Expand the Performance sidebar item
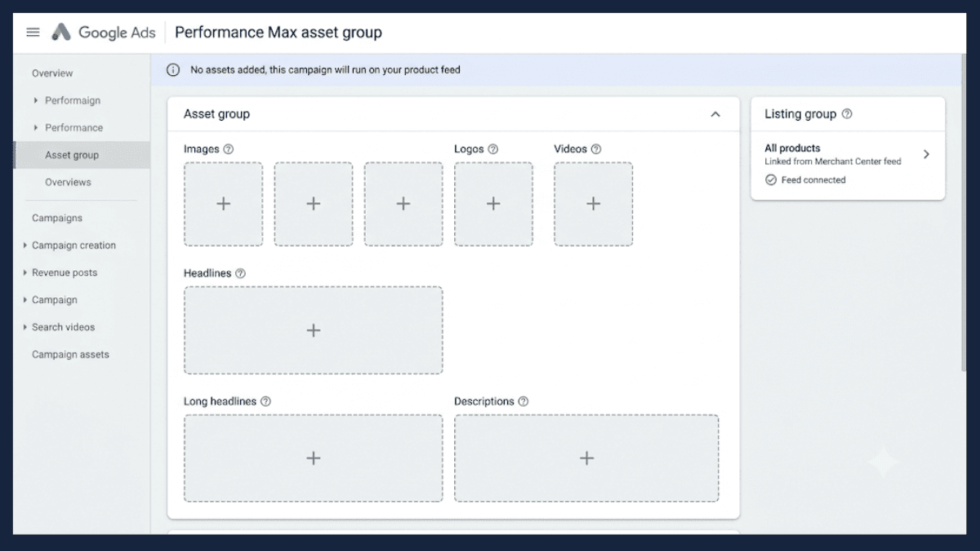 pos(36,127)
